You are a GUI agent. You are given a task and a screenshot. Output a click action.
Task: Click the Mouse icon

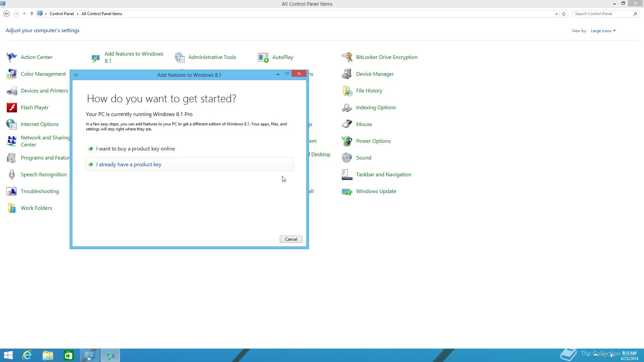coord(347,124)
